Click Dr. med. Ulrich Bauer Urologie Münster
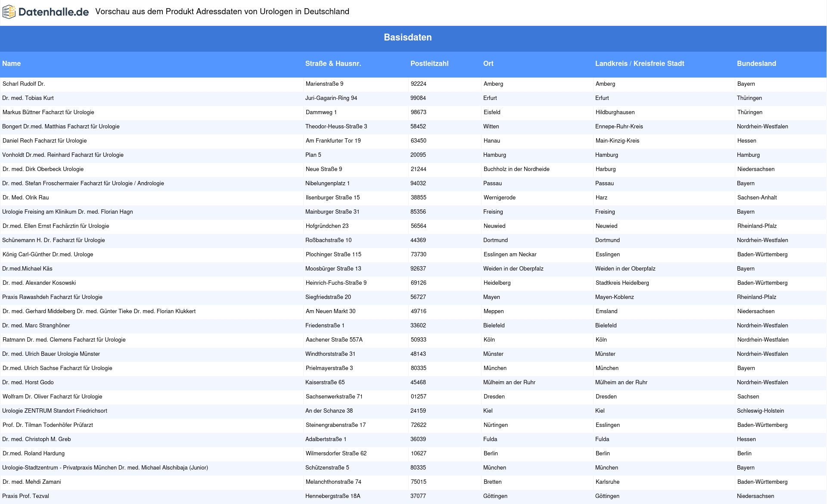 51,354
